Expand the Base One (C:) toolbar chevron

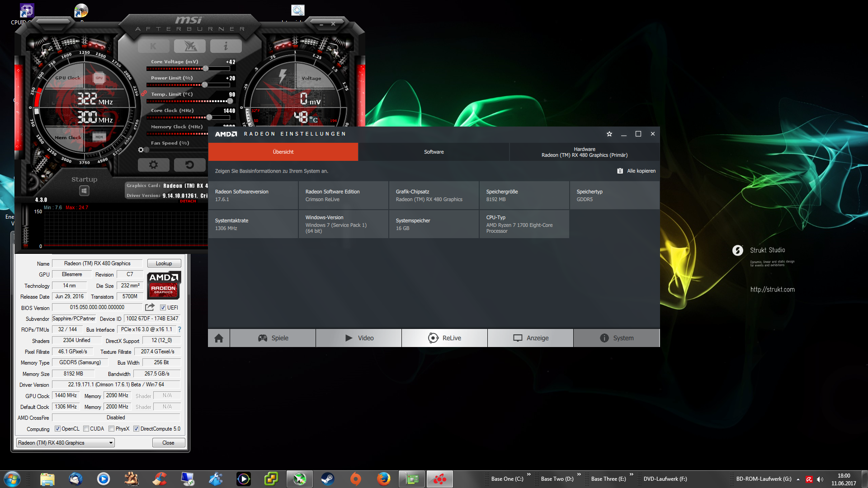(x=528, y=474)
